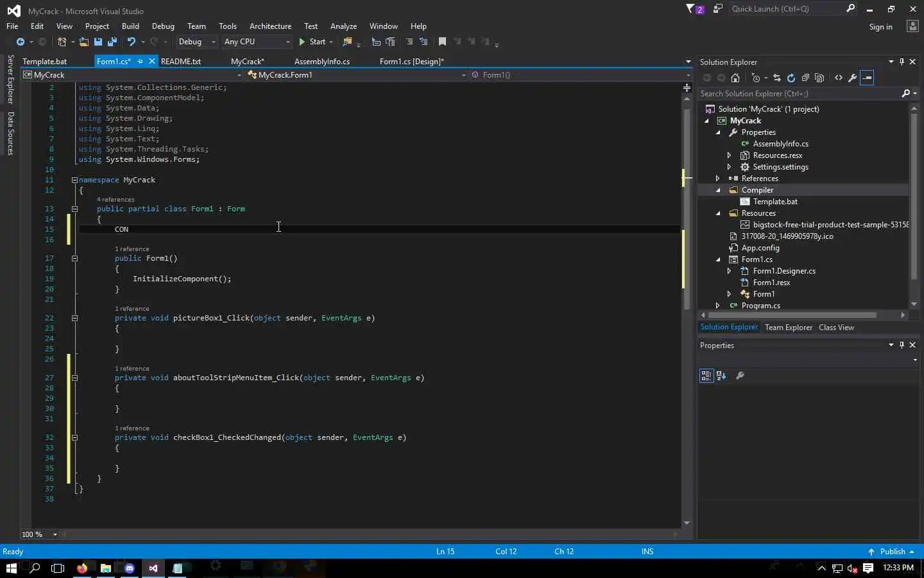Collapse All in Solution Explorer toolbar
924x578 pixels.
[x=805, y=78]
